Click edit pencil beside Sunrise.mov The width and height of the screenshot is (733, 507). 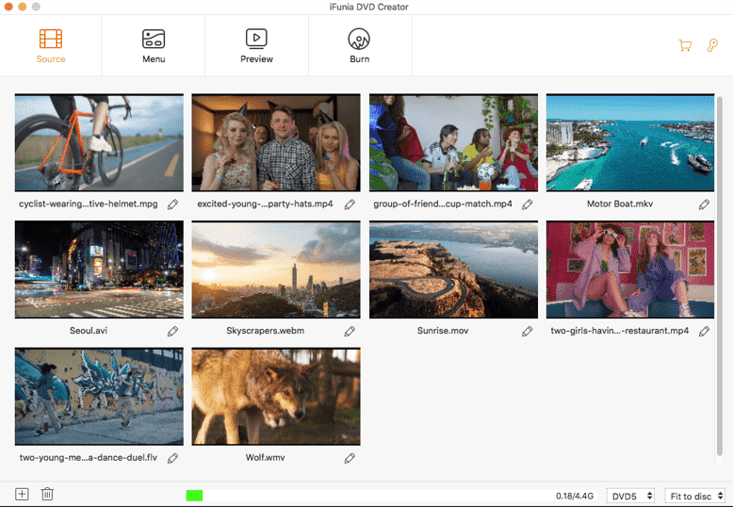(527, 331)
